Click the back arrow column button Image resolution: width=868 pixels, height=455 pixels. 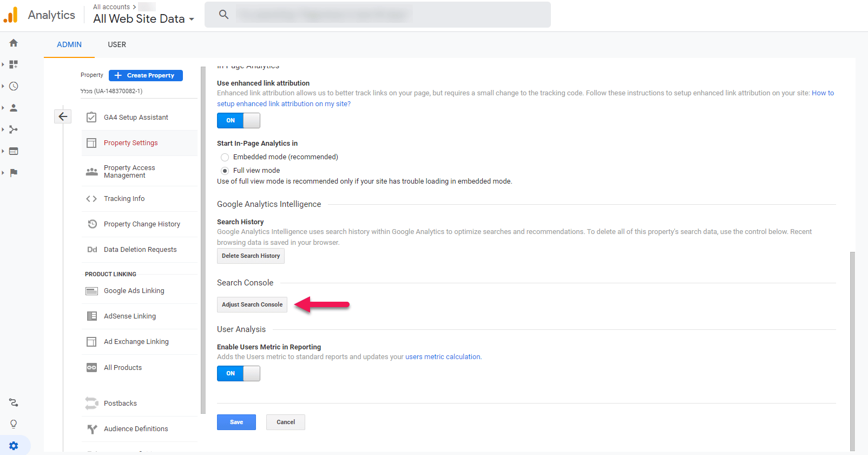63,116
